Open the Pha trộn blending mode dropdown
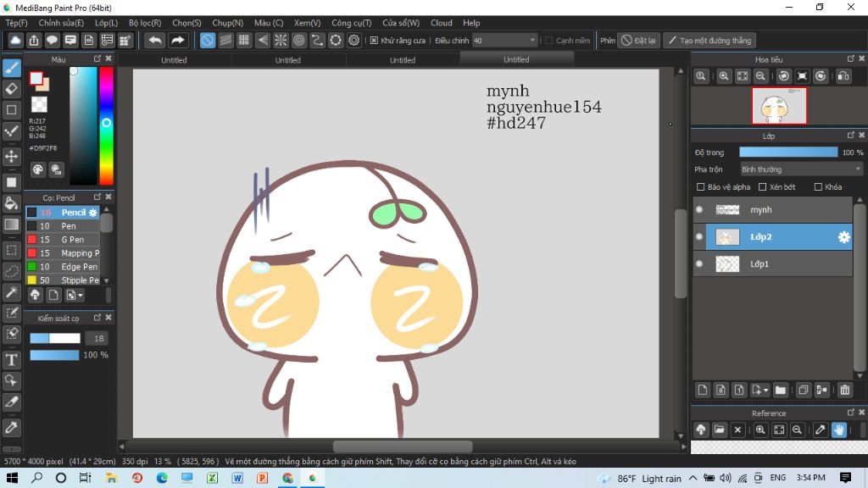Screen dimensions: 868x488 pyautogui.click(x=801, y=169)
